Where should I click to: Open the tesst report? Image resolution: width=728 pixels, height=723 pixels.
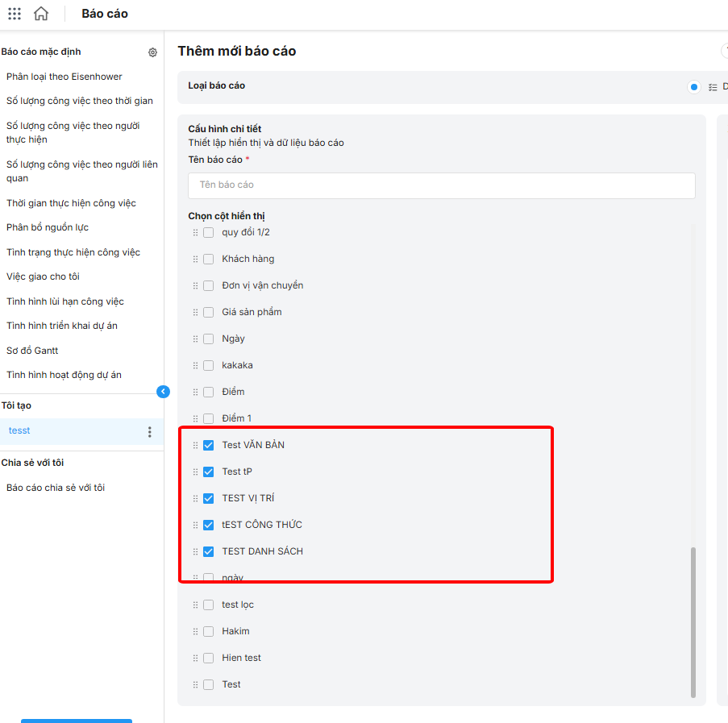point(19,431)
